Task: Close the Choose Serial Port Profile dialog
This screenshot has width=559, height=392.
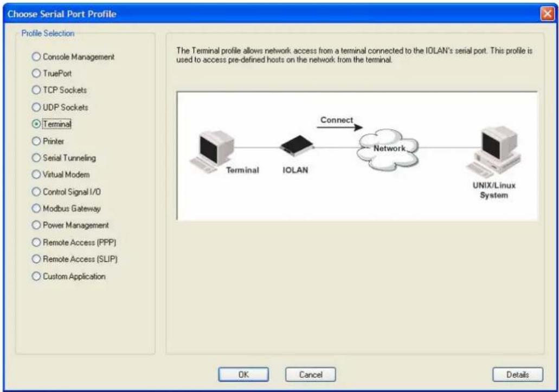Action: [547, 14]
